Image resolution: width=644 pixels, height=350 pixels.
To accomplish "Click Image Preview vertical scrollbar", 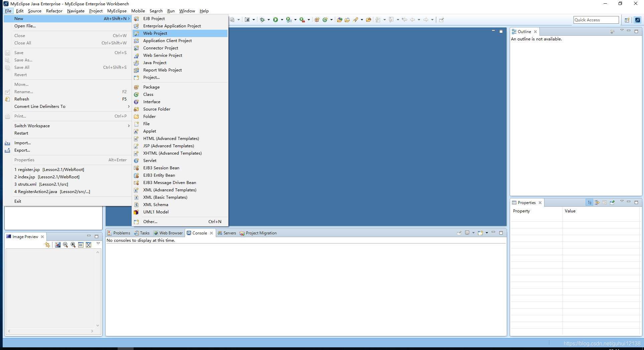I will [x=98, y=289].
